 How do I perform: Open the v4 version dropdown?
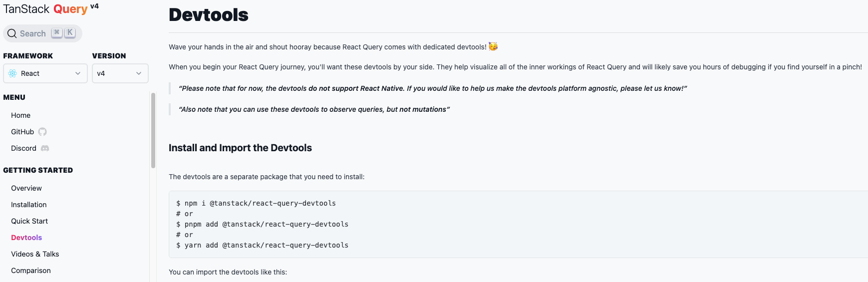[120, 73]
